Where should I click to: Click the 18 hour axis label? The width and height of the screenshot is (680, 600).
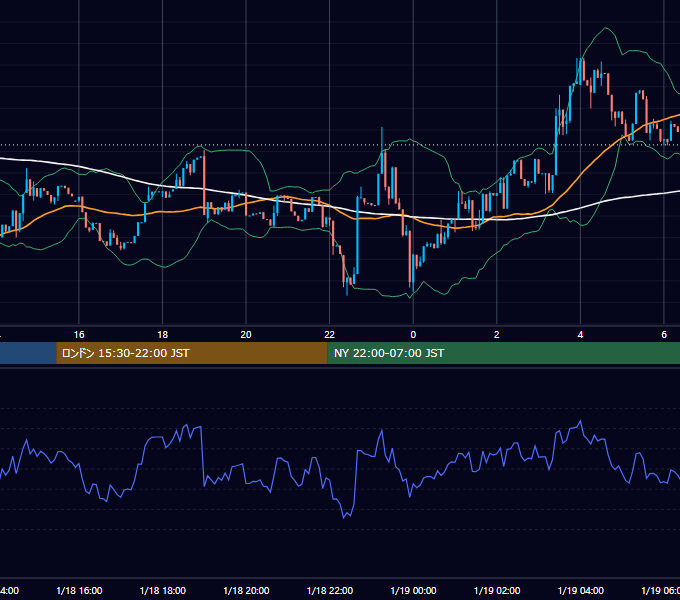coord(163,335)
